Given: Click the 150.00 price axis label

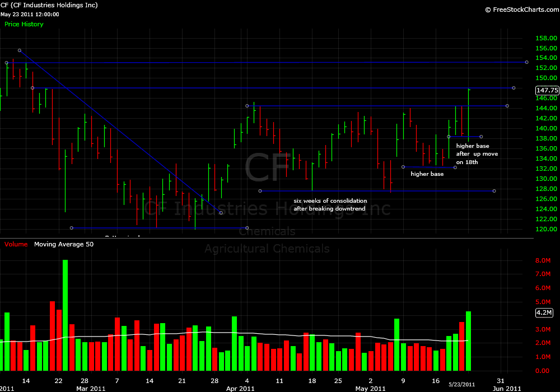Looking at the screenshot, I should point(546,78).
